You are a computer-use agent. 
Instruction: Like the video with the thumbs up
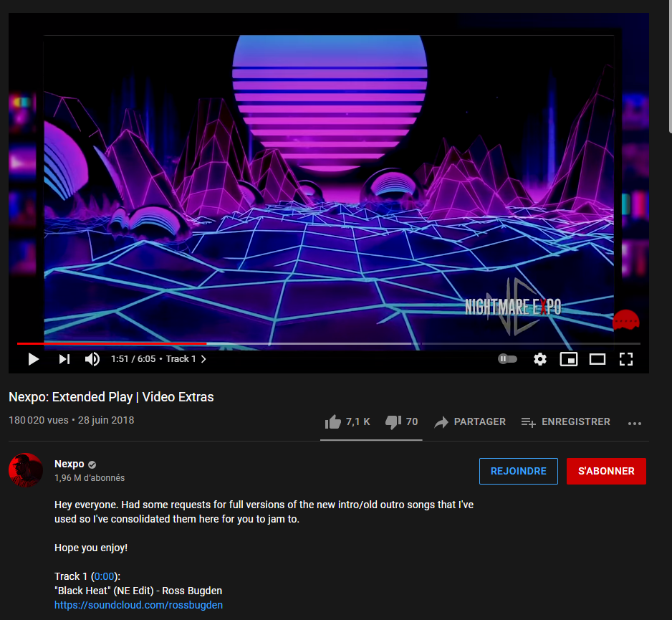pyautogui.click(x=333, y=422)
